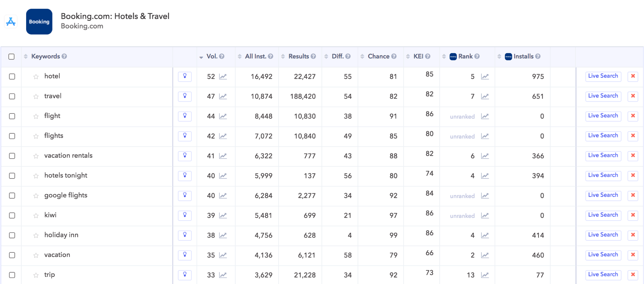
Task: Click help icon next to Keywords header
Action: 64,56
